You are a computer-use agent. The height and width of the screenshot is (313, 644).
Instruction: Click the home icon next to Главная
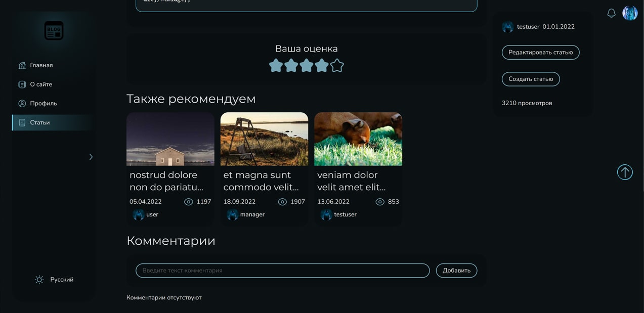point(22,65)
